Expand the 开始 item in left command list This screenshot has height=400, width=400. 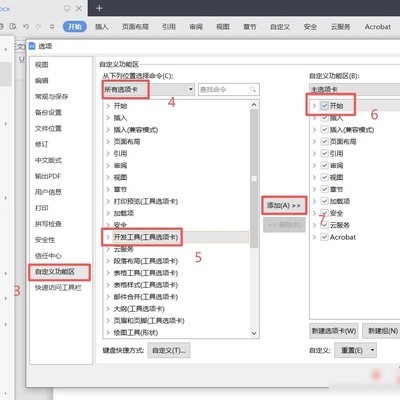pyautogui.click(x=108, y=106)
